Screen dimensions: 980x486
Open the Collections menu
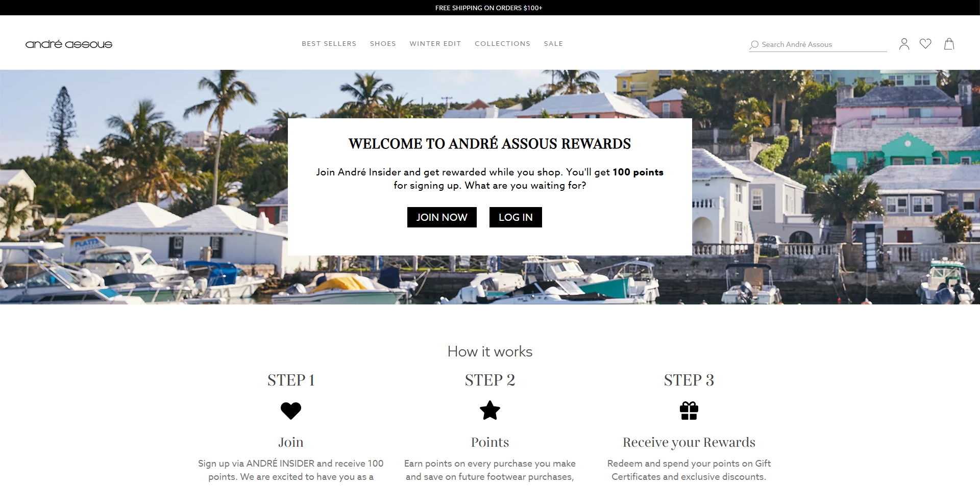point(502,44)
